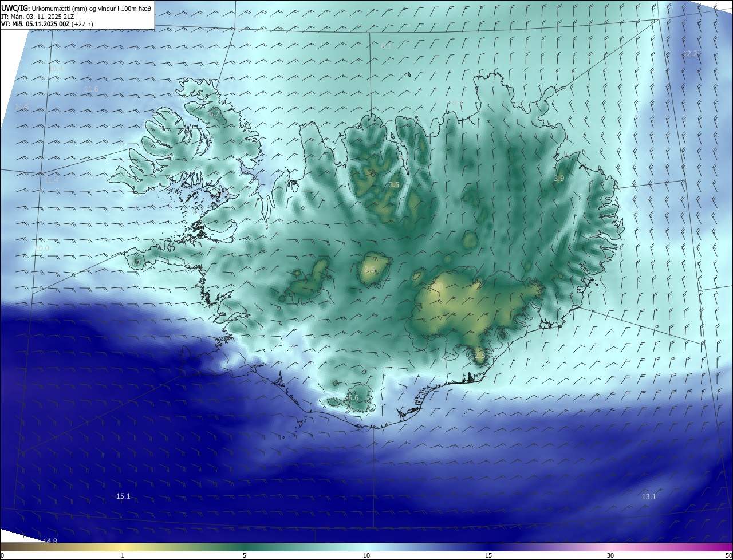Click the colorbar tick label 0
Image resolution: width=733 pixels, height=560 pixels.
coord(2,555)
